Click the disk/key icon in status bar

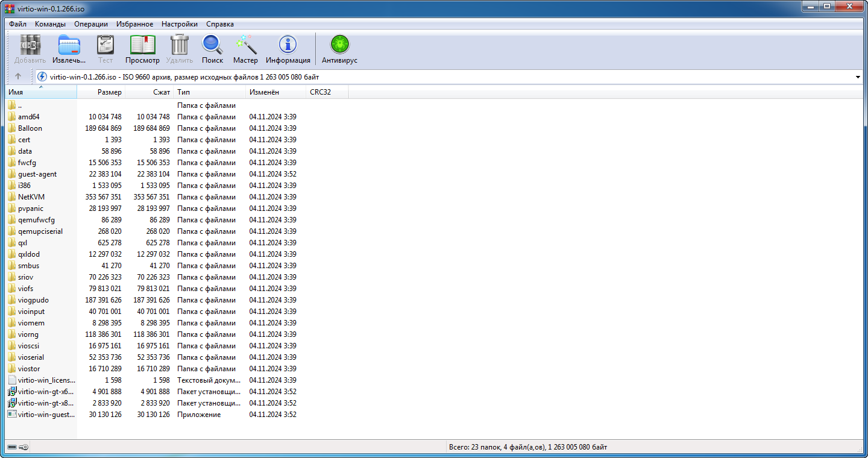pos(18,447)
